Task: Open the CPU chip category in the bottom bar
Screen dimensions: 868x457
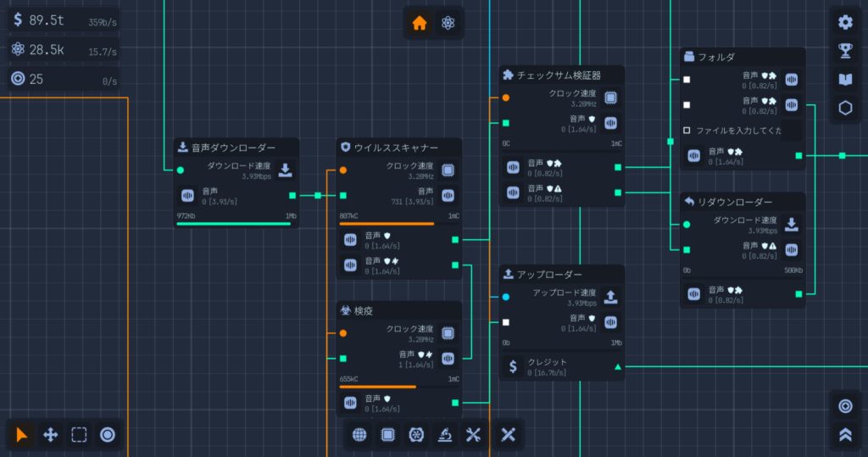Action: coord(387,435)
